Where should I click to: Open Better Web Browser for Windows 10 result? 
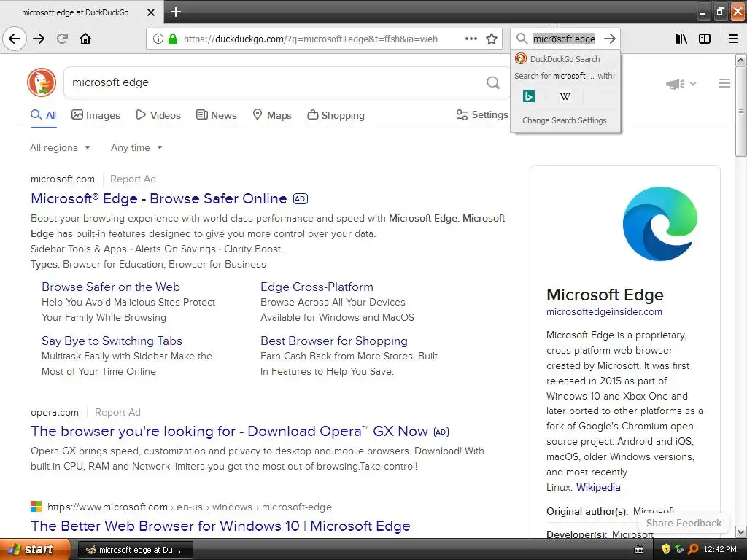tap(220, 526)
